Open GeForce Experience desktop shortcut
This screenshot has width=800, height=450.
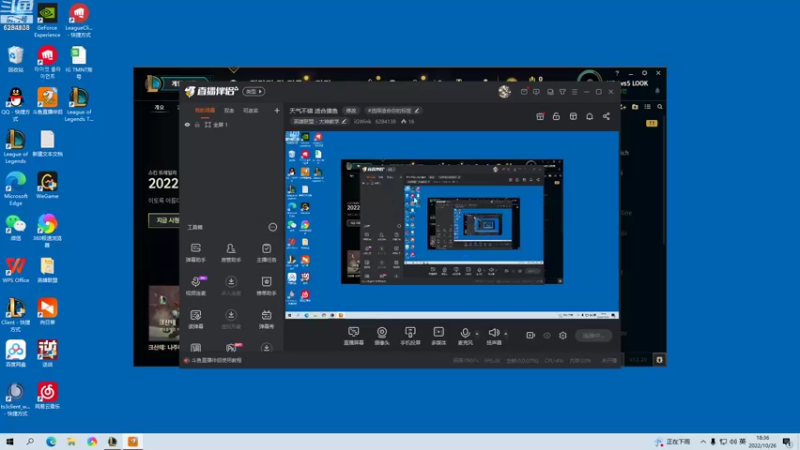click(47, 20)
